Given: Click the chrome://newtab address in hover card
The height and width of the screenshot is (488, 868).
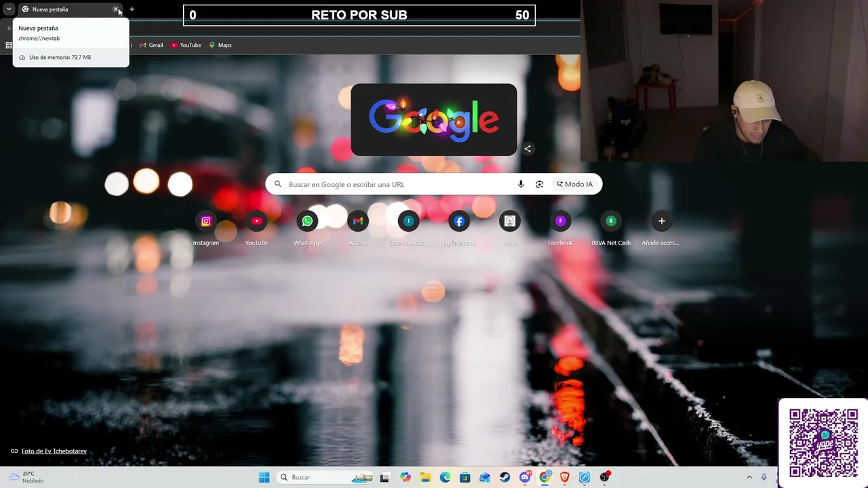Looking at the screenshot, I should 39,39.
